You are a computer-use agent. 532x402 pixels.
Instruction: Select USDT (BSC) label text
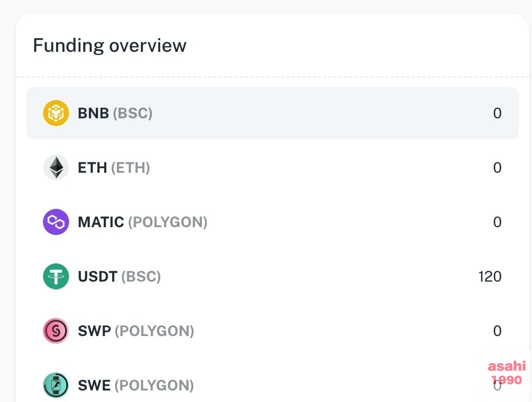(x=119, y=276)
